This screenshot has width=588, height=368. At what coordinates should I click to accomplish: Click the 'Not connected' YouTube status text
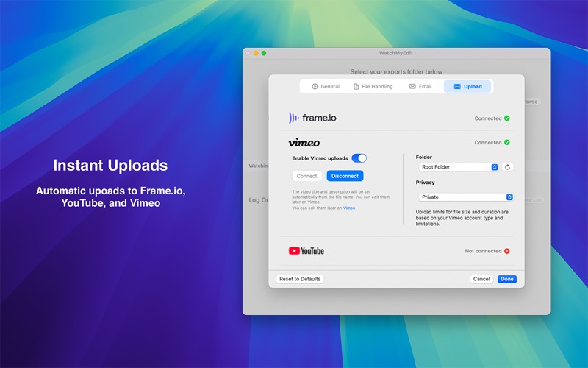(483, 251)
